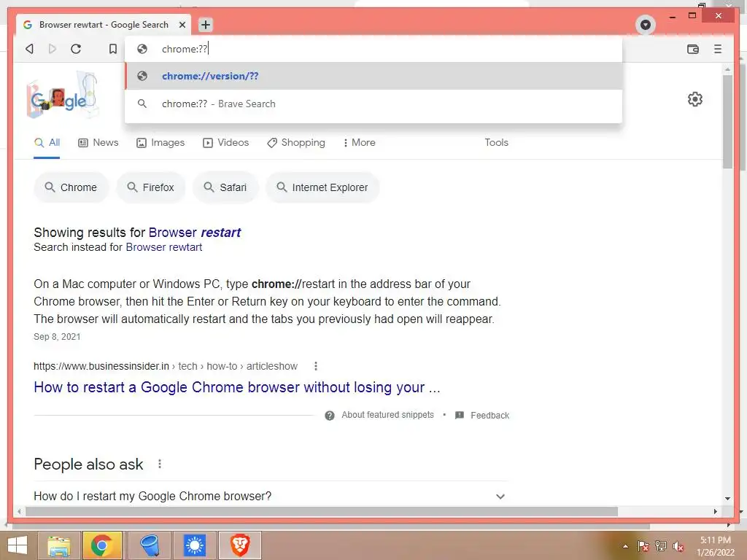Open three-dot options beside businessinsider result

[x=315, y=366]
